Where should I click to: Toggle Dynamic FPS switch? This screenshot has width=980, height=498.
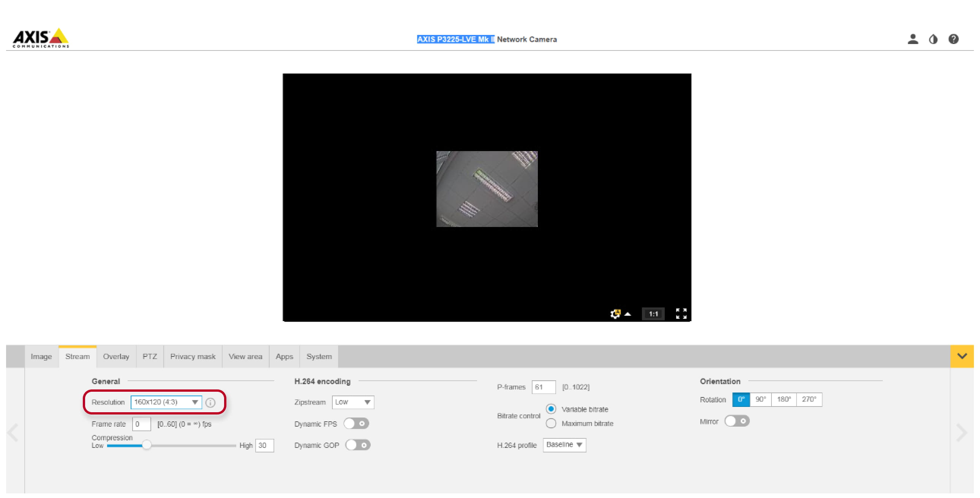point(356,424)
